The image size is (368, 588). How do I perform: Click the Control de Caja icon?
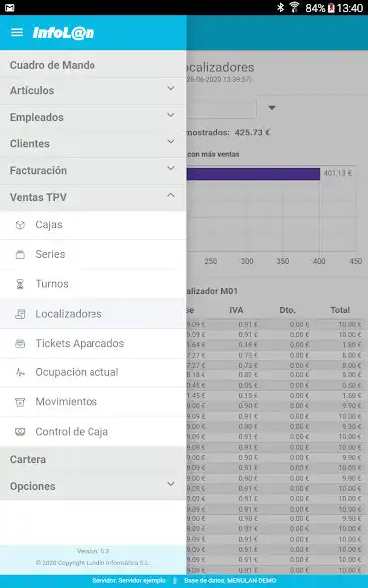(20, 432)
